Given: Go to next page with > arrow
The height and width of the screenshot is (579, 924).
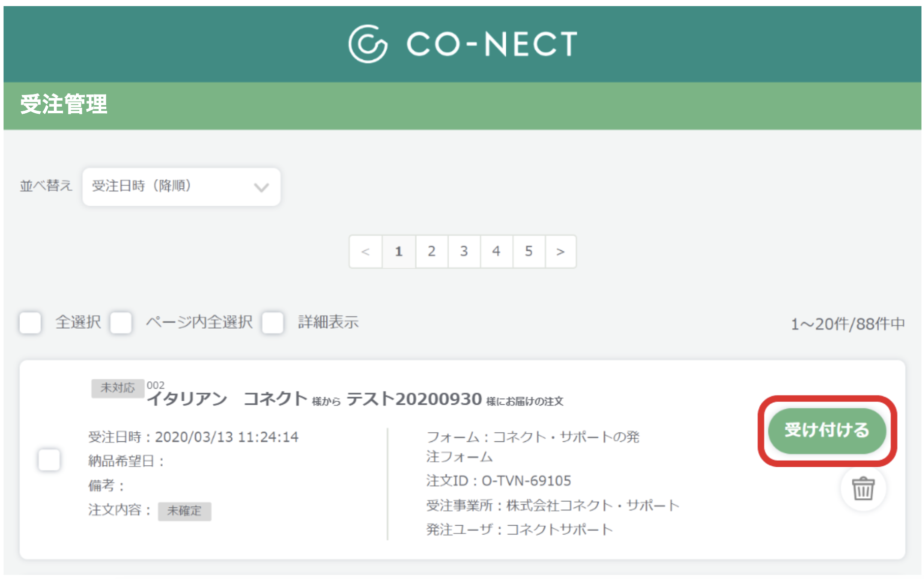Looking at the screenshot, I should tap(561, 251).
